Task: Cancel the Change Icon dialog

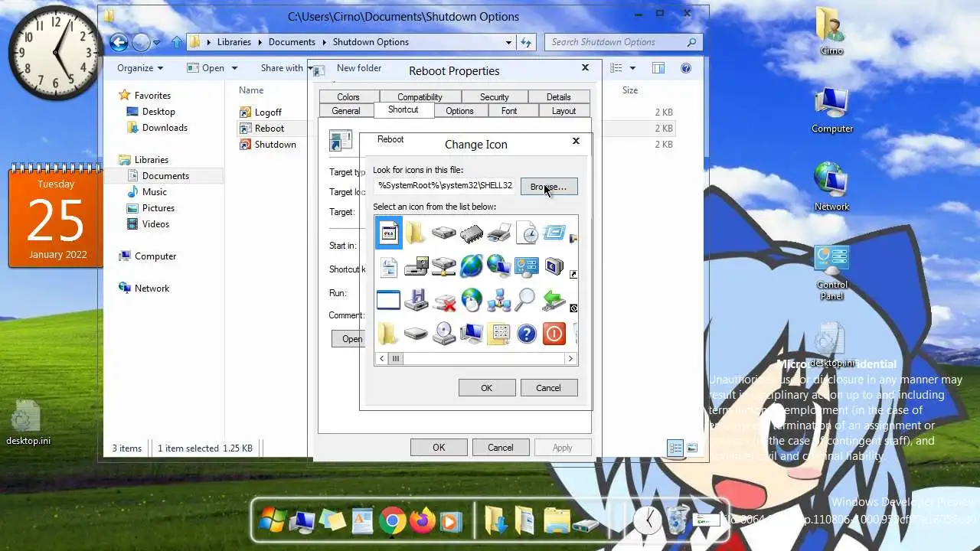Action: pos(548,388)
